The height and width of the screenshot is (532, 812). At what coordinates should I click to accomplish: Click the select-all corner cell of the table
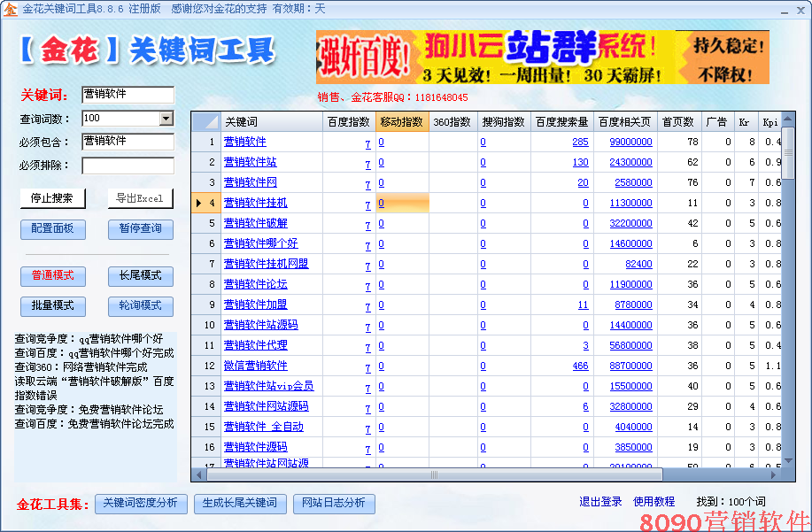pyautogui.click(x=205, y=121)
